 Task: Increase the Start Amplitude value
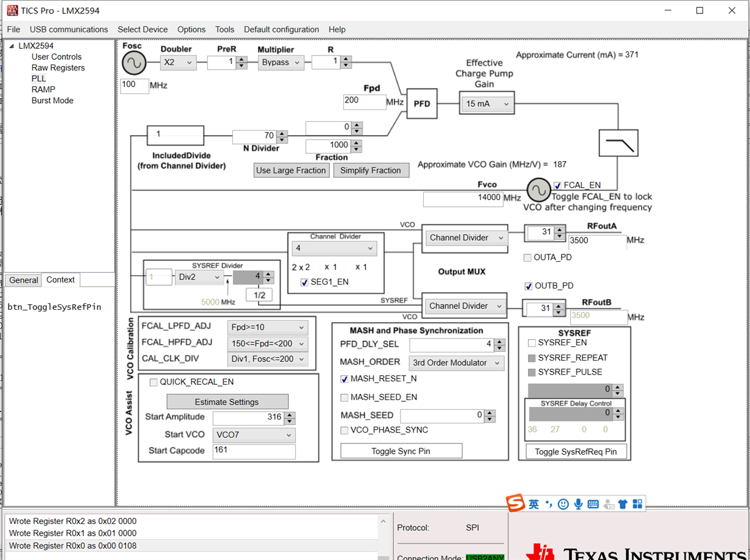point(290,415)
